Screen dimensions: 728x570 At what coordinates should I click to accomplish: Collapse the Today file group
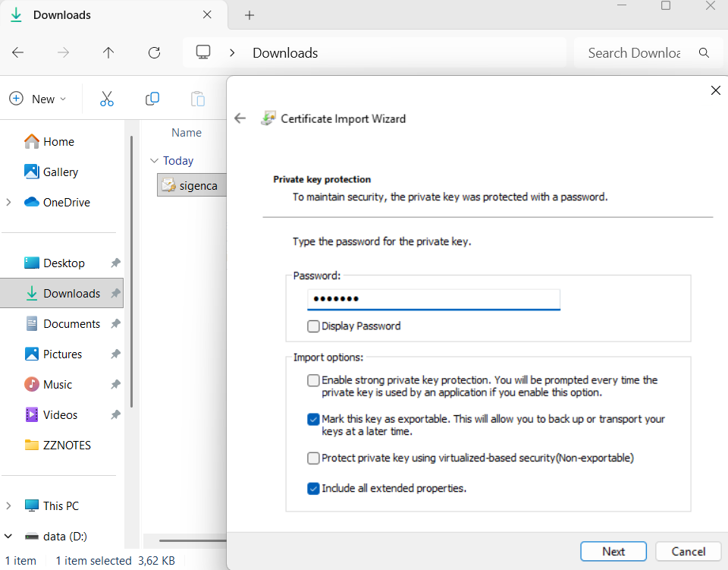point(155,161)
